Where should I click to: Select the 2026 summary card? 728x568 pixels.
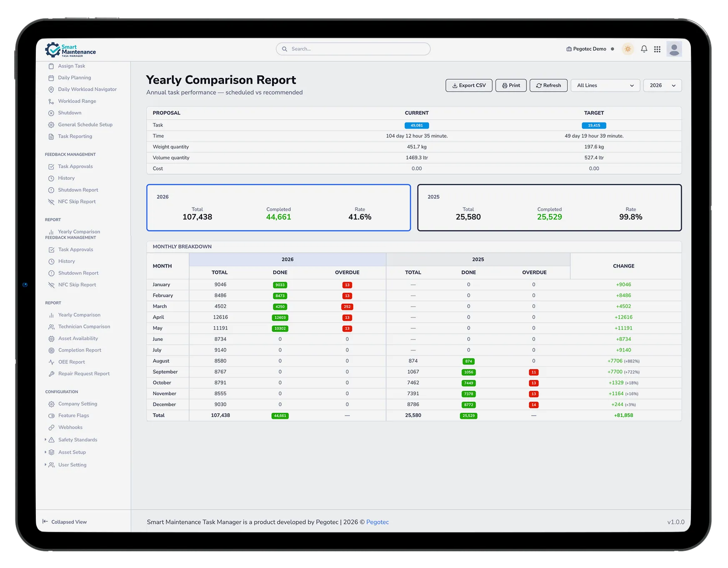coord(279,208)
